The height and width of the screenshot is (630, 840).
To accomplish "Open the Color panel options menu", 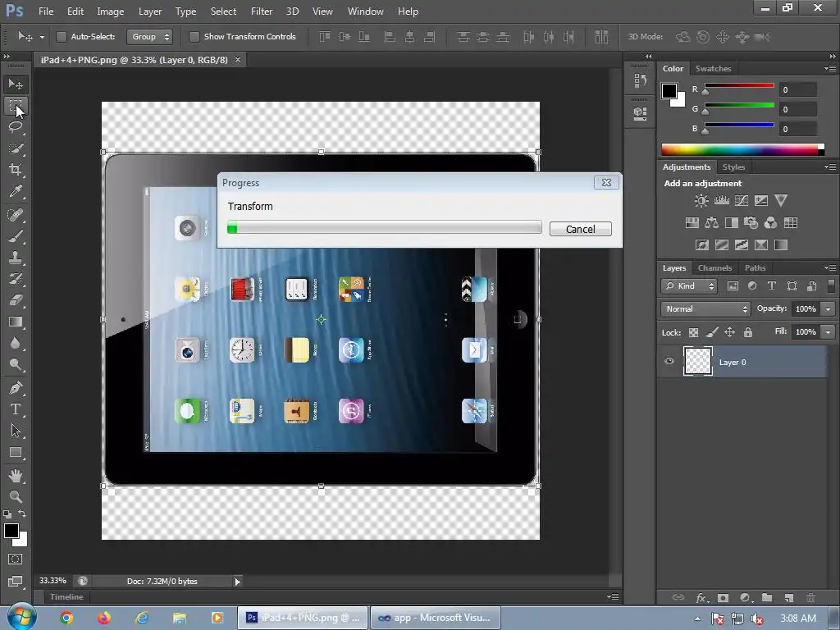I will [830, 69].
